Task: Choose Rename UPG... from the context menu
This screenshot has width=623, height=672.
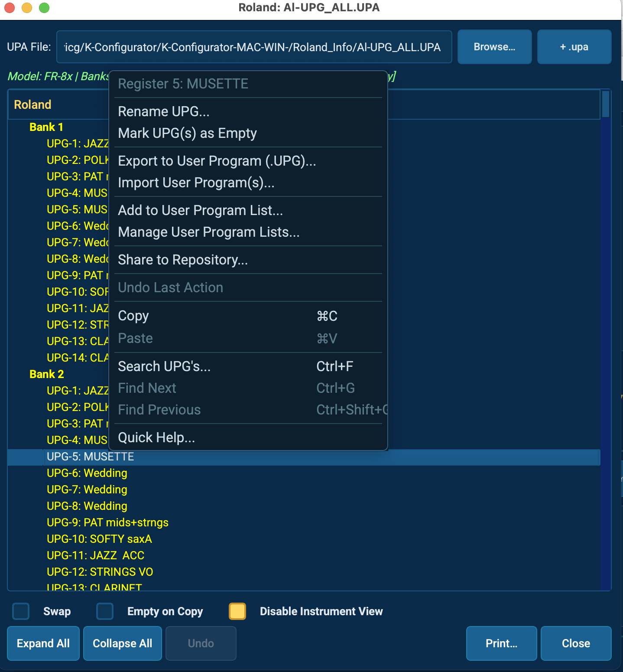Action: pyautogui.click(x=164, y=111)
